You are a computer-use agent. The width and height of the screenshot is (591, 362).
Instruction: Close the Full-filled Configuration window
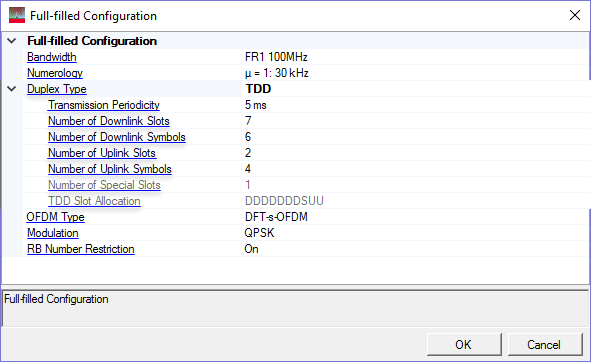pyautogui.click(x=575, y=15)
